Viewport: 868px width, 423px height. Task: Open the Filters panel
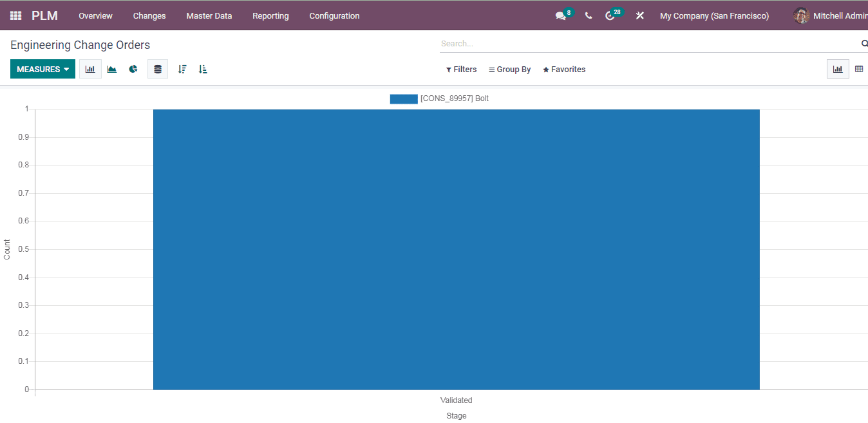click(x=461, y=69)
